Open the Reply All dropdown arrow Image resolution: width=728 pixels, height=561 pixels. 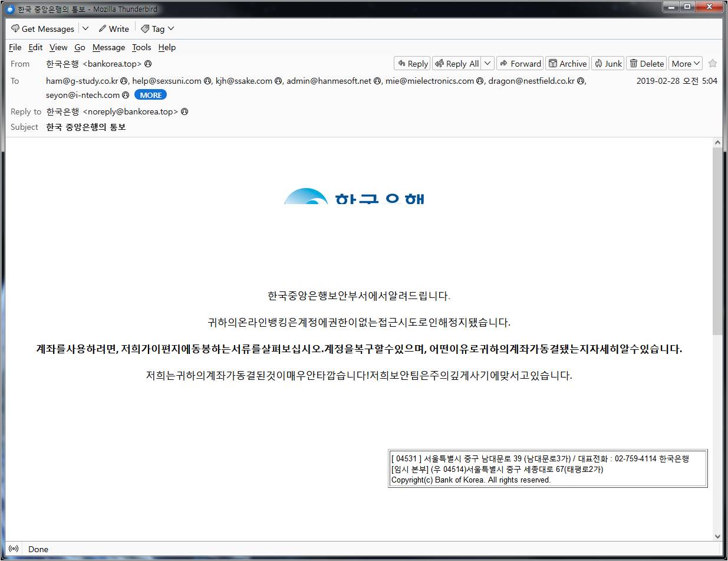click(x=487, y=64)
